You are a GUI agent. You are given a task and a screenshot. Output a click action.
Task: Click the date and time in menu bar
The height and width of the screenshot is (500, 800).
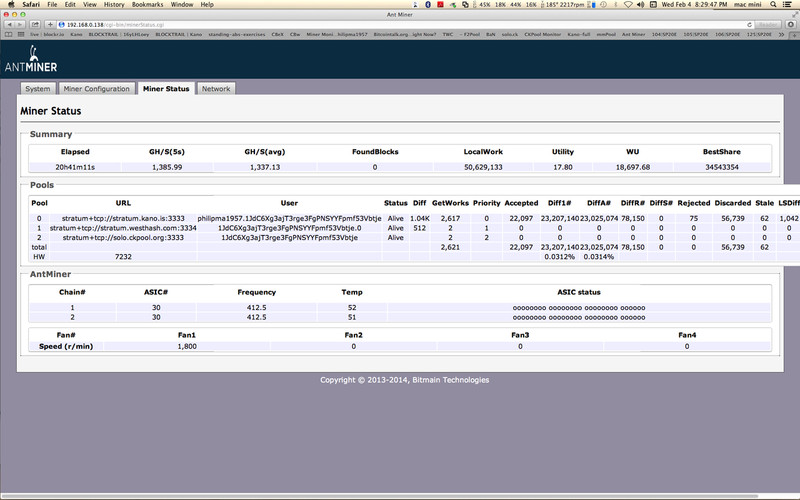[694, 4]
